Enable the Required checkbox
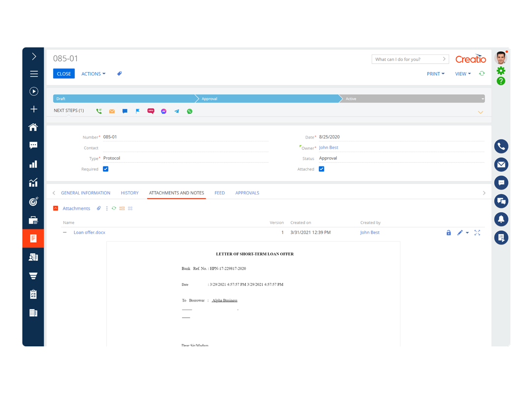532x393 pixels. tap(106, 168)
